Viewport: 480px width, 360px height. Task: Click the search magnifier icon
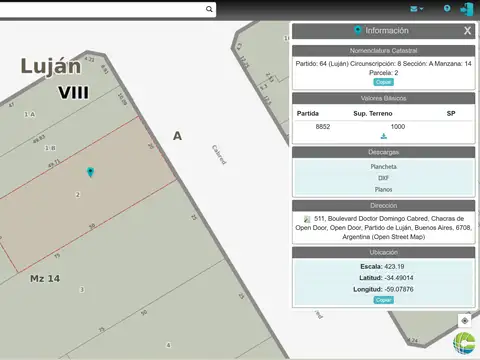[x=209, y=9]
